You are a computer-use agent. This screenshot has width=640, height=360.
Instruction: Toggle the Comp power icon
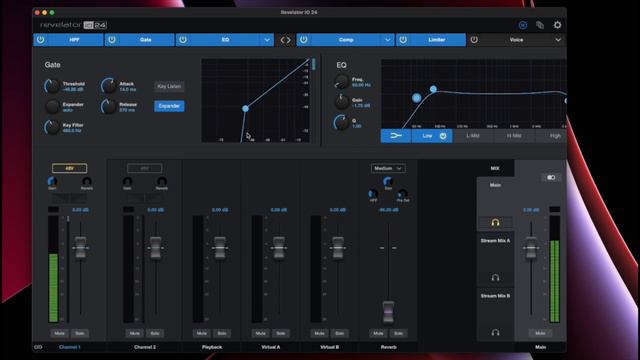click(x=303, y=40)
